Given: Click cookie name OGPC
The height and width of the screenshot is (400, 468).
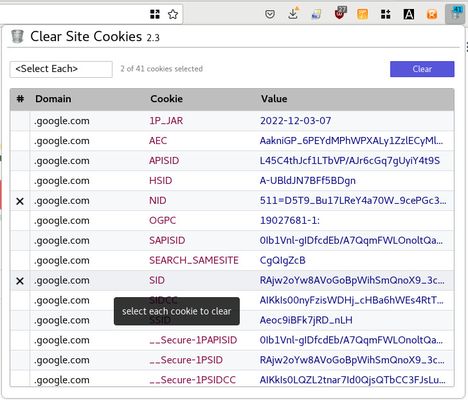Looking at the screenshot, I should [x=162, y=221].
